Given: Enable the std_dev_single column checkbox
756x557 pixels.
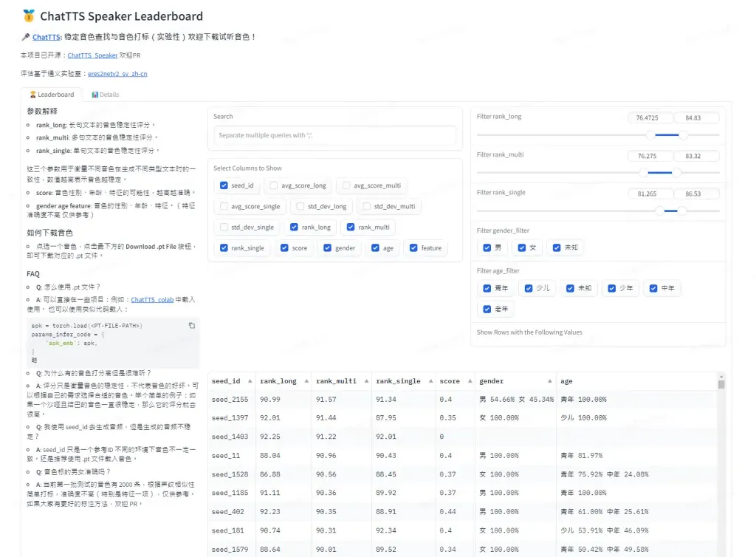Looking at the screenshot, I should [224, 227].
